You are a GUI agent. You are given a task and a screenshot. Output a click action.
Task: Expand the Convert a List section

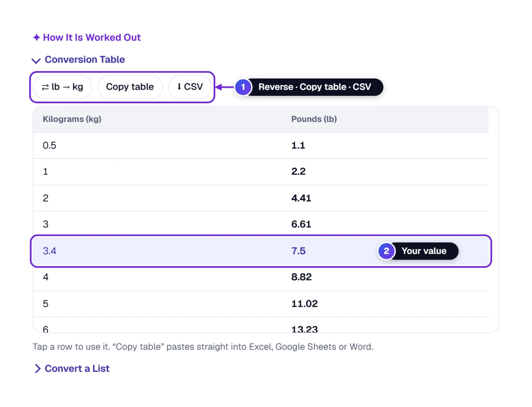point(72,369)
